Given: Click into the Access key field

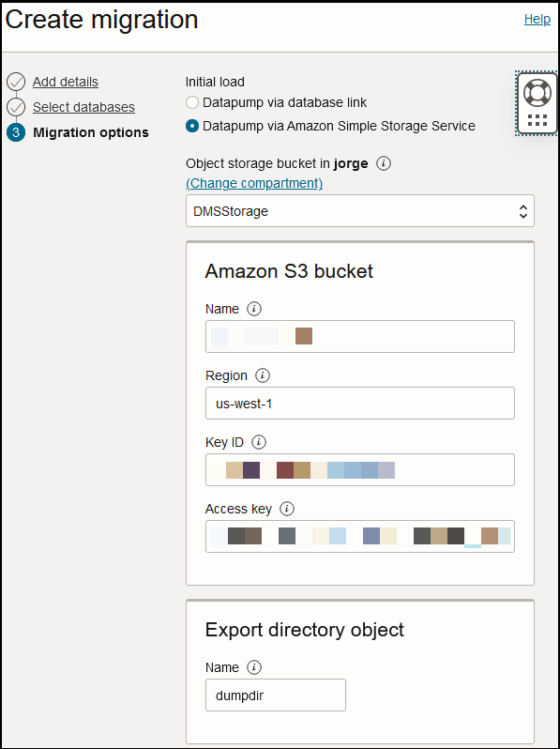Looking at the screenshot, I should (x=360, y=537).
